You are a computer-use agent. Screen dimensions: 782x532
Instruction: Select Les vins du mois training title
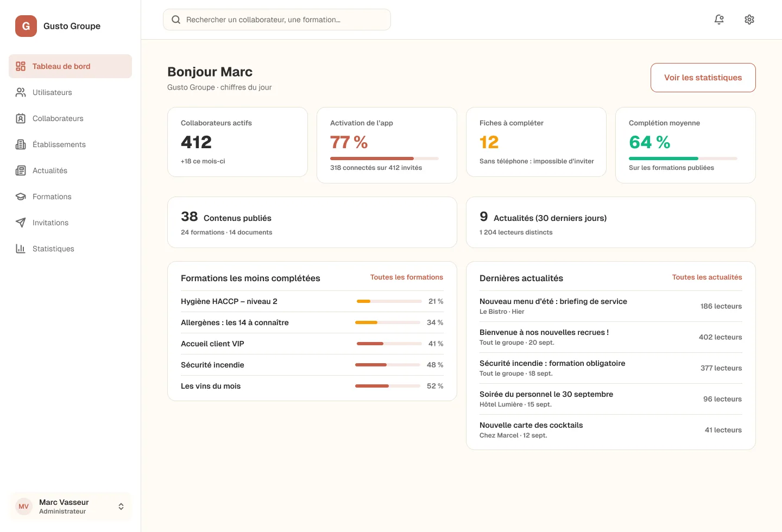coord(211,386)
